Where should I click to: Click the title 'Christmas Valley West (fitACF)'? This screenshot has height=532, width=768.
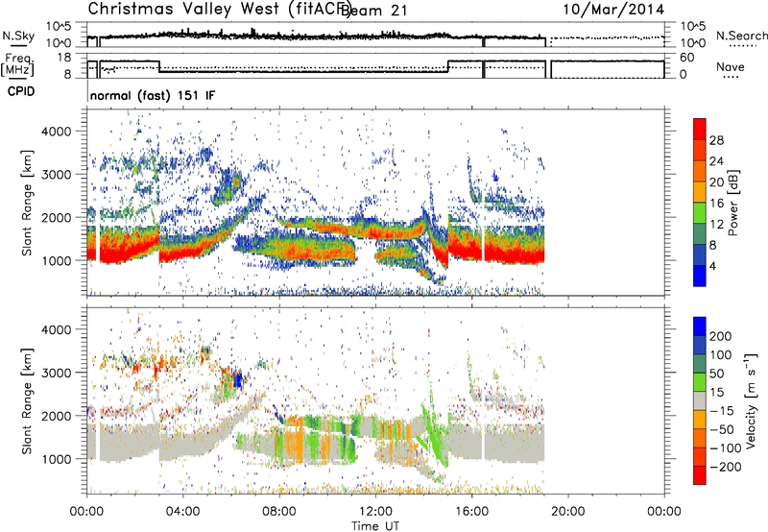click(x=219, y=9)
